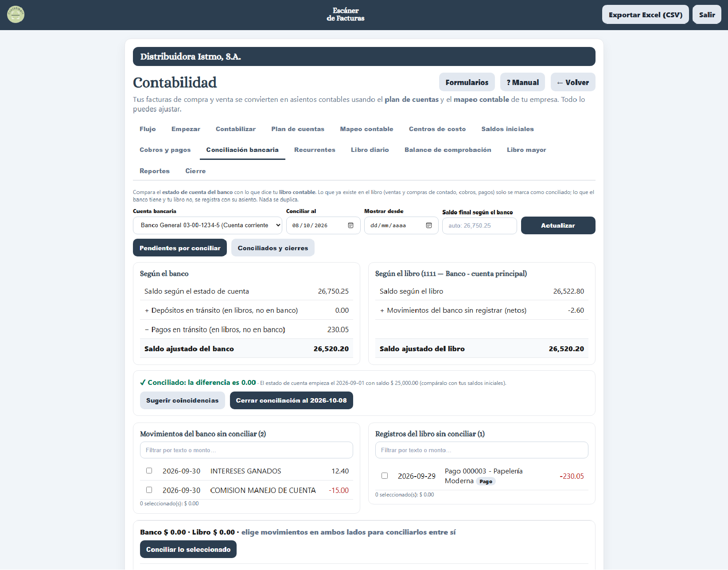Screen dimensions: 728x570
Task: Open the Plan de cuentas tab
Action: pos(298,129)
